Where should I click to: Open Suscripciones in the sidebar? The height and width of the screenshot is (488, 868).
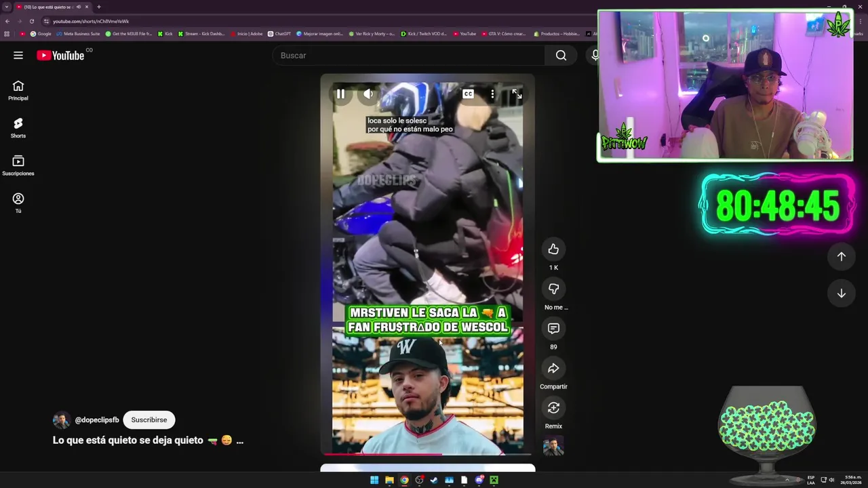tap(18, 165)
